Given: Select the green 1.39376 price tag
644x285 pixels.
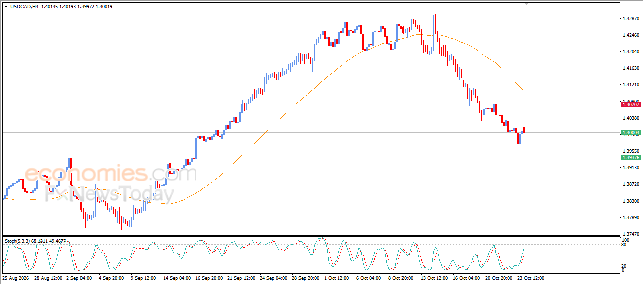Looking at the screenshot, I should 631,158.
